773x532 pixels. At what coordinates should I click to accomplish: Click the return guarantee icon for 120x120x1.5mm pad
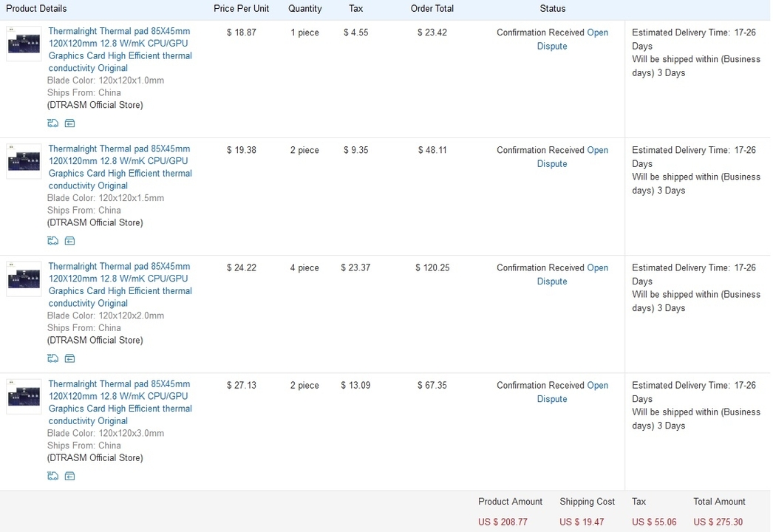(x=69, y=241)
